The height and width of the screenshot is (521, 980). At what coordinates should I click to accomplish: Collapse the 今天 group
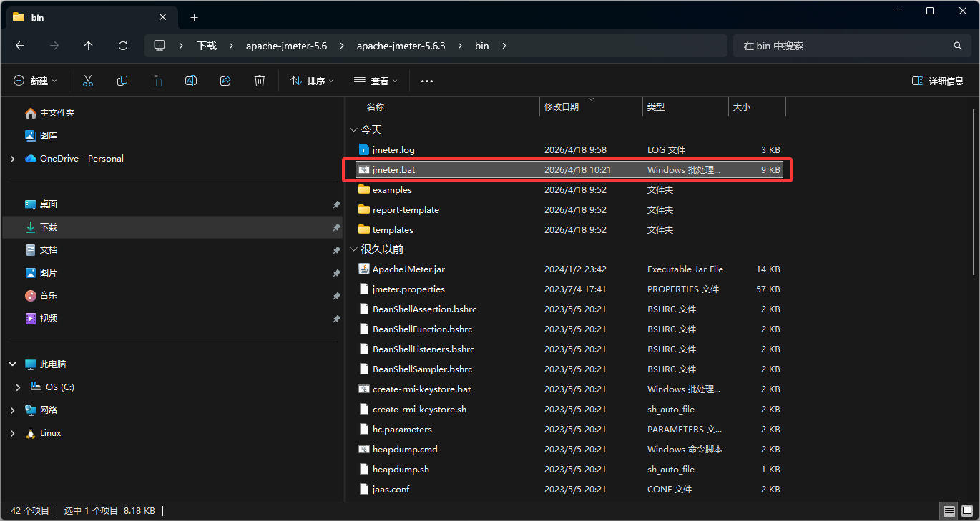pyautogui.click(x=353, y=130)
